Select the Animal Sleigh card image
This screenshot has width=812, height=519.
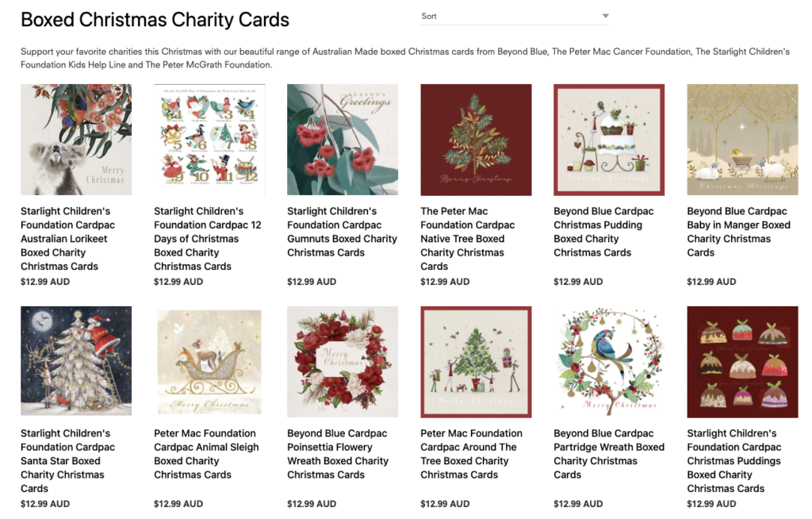[x=209, y=361]
